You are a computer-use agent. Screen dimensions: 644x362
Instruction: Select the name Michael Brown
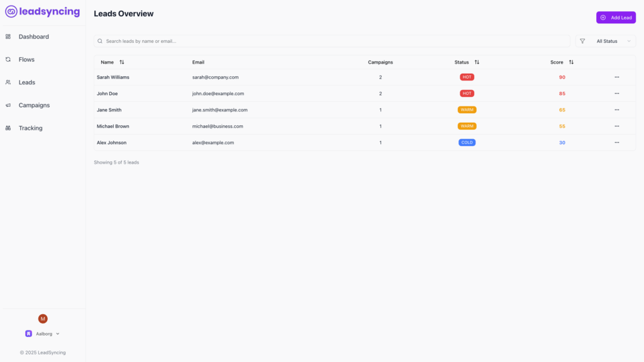(x=113, y=127)
